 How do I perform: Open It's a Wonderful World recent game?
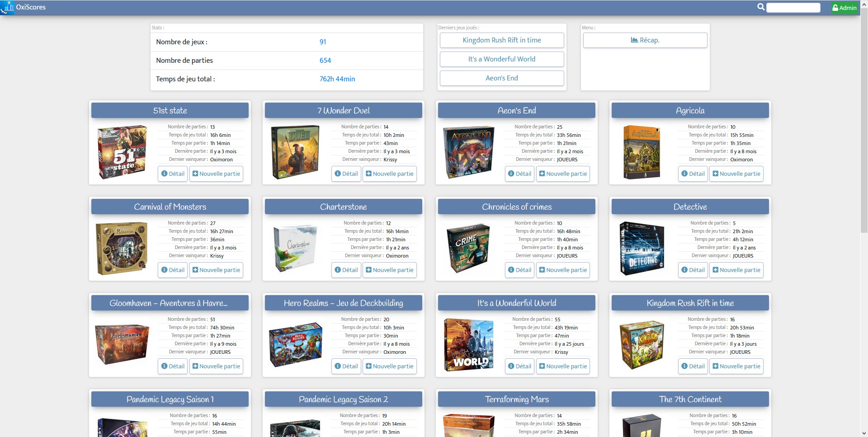coord(502,59)
